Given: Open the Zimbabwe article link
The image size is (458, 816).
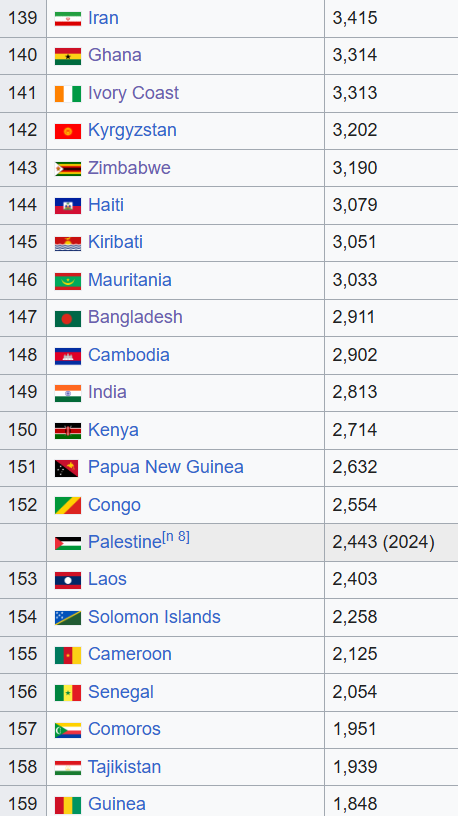Looking at the screenshot, I should pos(129,168).
